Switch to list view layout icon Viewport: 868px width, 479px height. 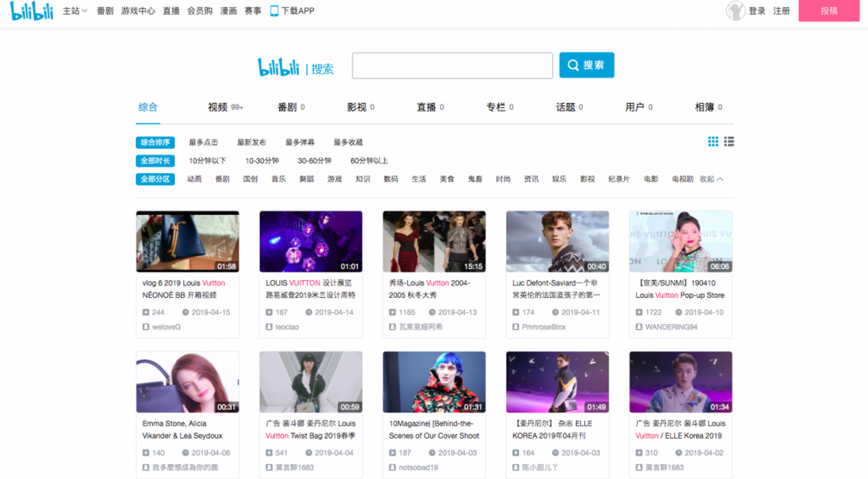[729, 141]
